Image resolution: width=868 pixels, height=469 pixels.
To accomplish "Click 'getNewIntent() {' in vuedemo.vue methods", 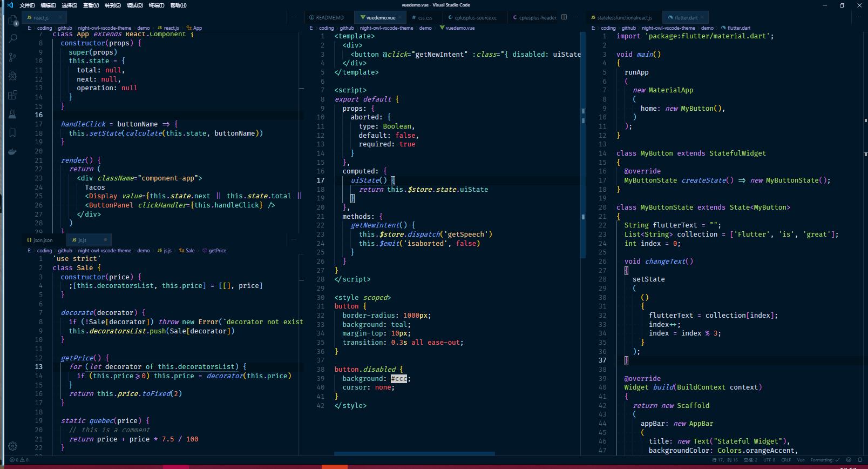I will tap(383, 225).
